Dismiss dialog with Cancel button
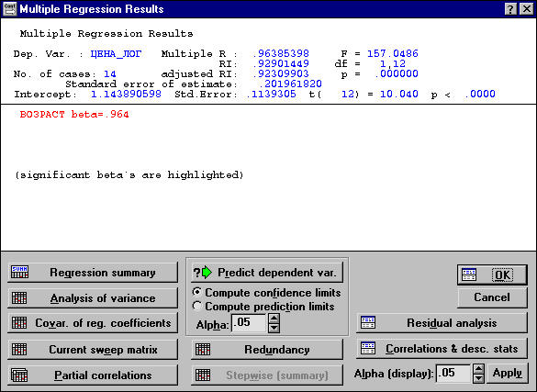537x392 pixels. 492,297
